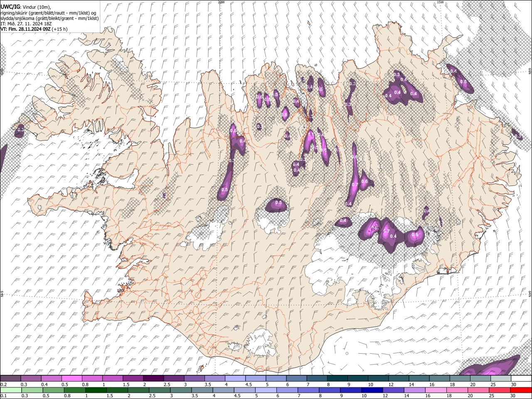Select the dark purple 2 swatch, upper legend

tap(153, 379)
